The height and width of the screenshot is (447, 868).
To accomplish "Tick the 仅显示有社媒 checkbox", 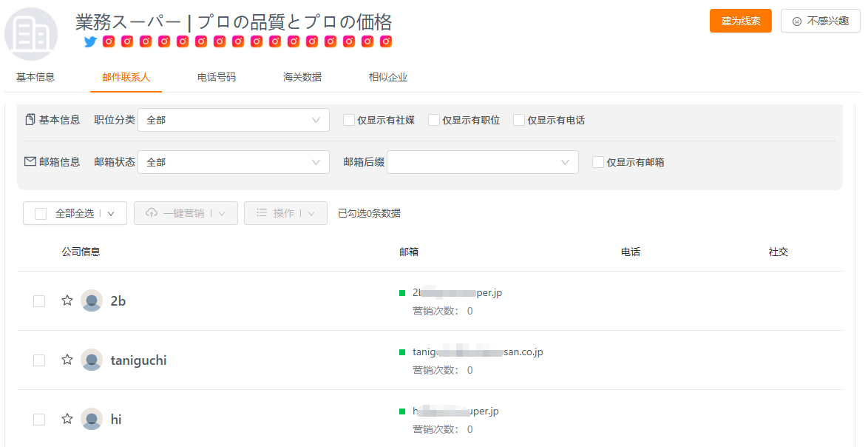I will (349, 120).
